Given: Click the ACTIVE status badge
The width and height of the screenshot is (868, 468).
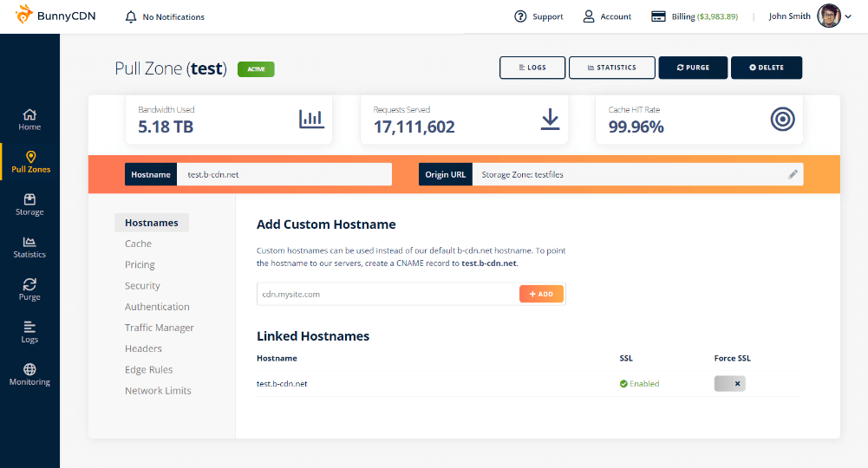Looking at the screenshot, I should (256, 69).
